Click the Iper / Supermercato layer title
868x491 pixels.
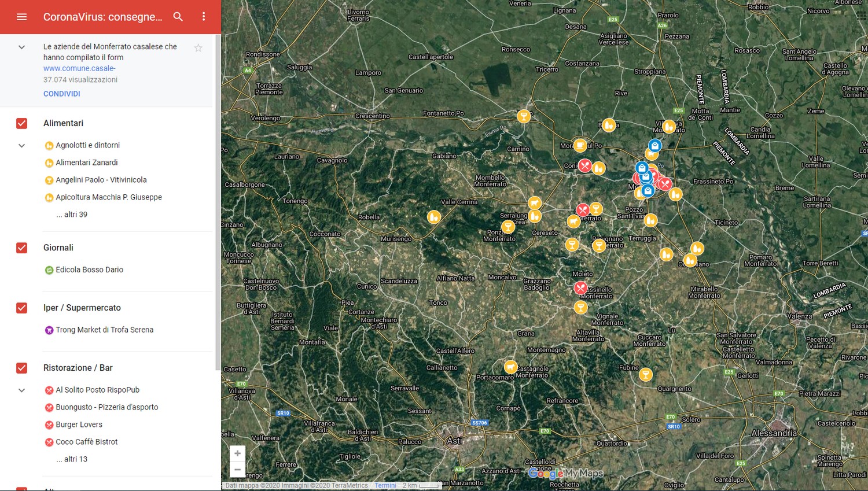pyautogui.click(x=82, y=308)
